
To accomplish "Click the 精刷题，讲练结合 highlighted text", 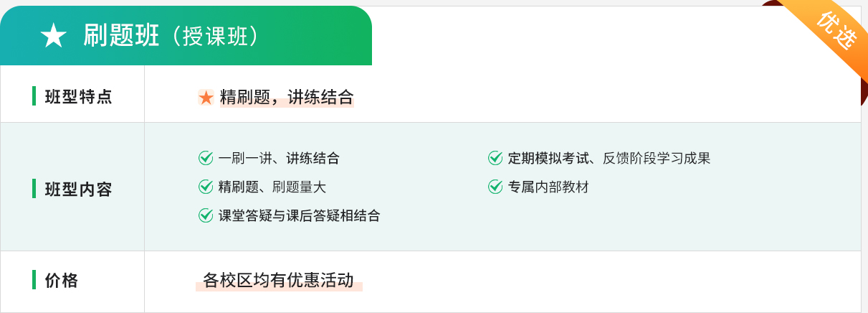I will [x=287, y=98].
